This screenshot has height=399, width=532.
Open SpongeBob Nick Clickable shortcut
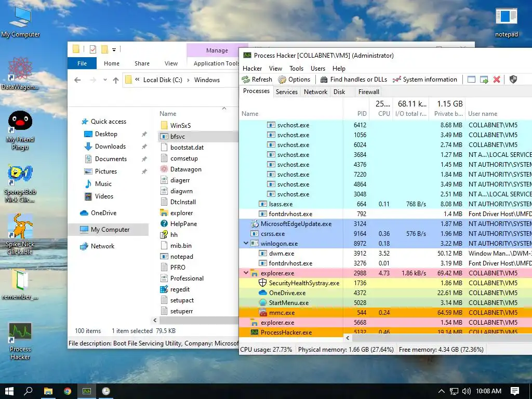pos(20,183)
